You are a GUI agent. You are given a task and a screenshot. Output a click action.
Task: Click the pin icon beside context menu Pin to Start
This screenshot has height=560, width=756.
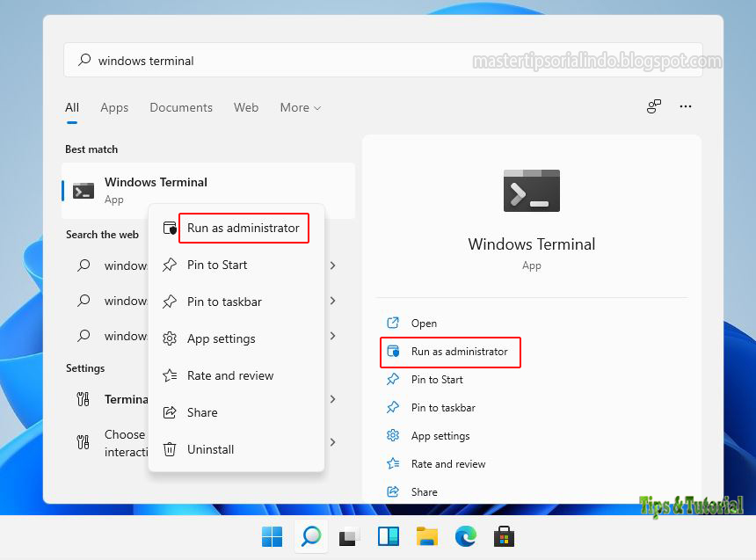click(x=170, y=265)
